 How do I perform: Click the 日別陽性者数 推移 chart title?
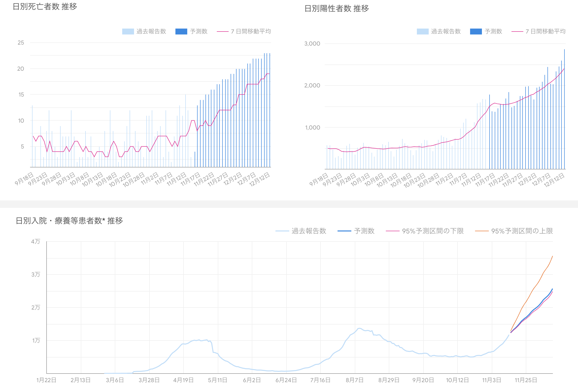337,8
